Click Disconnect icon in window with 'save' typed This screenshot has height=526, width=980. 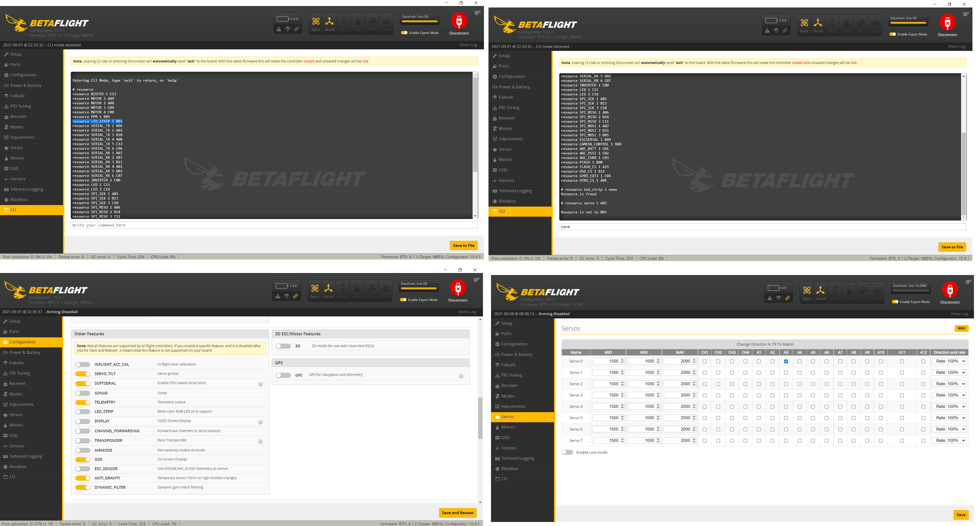pos(947,22)
